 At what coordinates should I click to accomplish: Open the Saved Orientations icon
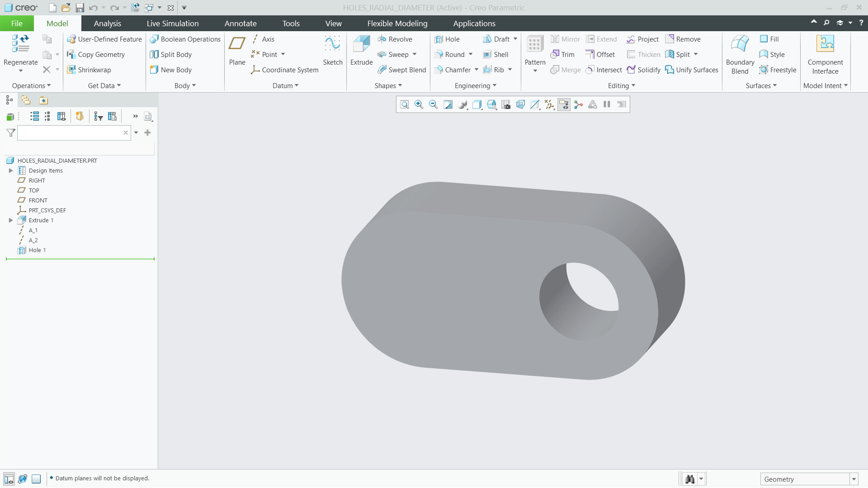[491, 105]
